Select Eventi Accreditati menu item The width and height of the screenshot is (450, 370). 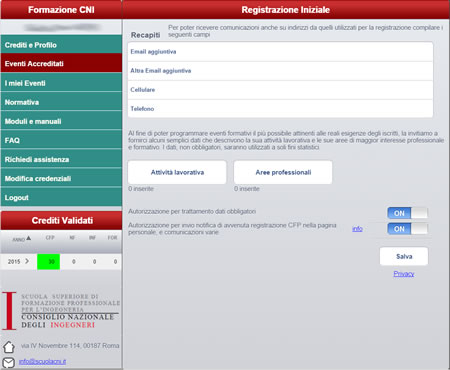coord(61,63)
